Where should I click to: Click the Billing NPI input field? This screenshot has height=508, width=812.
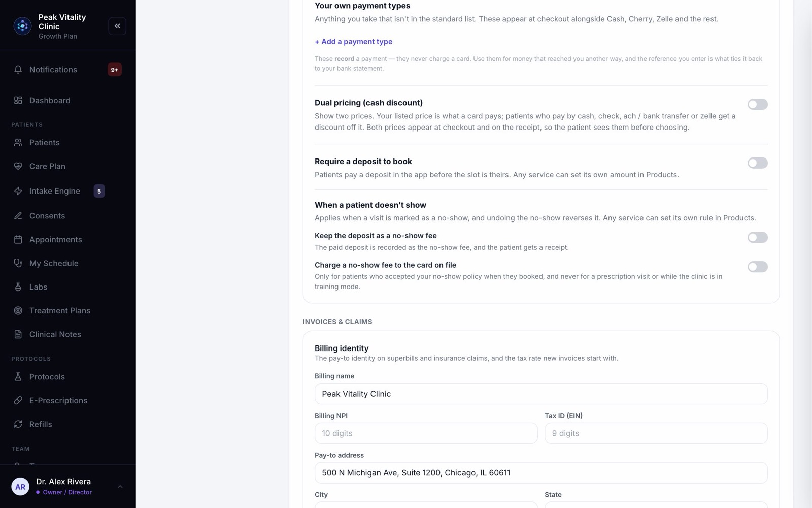click(426, 433)
